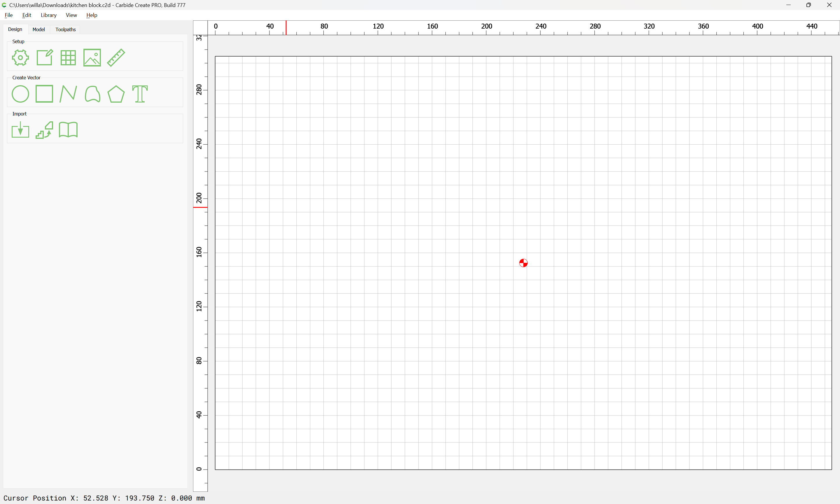Switch to the Design tab

[x=15, y=29]
